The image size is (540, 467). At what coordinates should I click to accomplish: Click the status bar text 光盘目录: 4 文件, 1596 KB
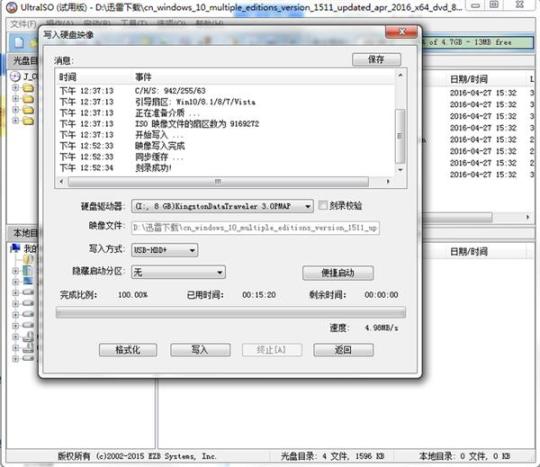click(332, 457)
